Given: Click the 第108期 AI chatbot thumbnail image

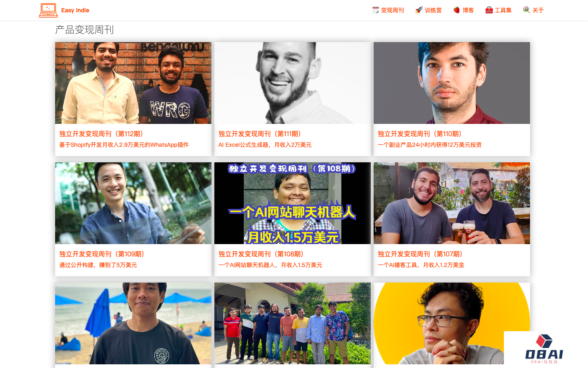Looking at the screenshot, I should tap(292, 203).
